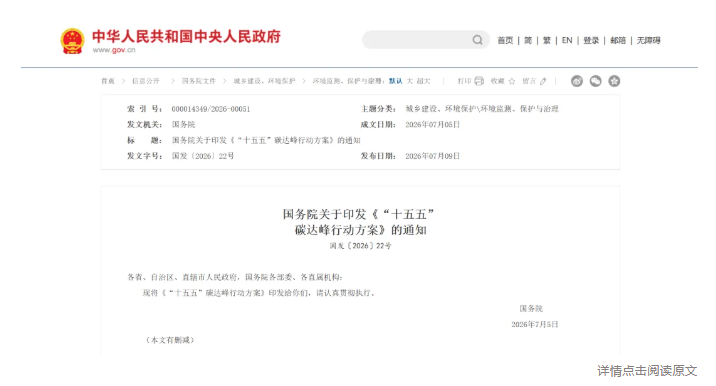This screenshot has width=716, height=386.
Task: Share via the QZone star round icon
Action: point(614,81)
